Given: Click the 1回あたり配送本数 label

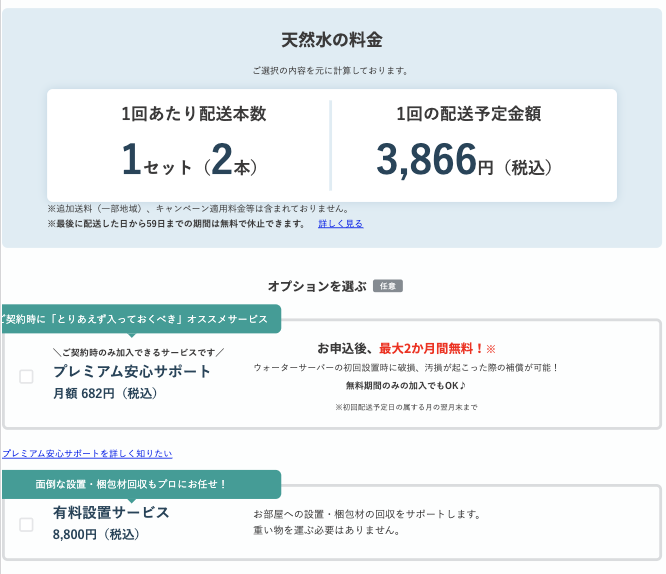Looking at the screenshot, I should point(193,114).
